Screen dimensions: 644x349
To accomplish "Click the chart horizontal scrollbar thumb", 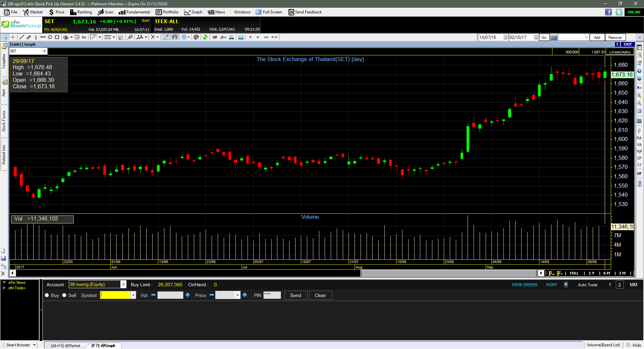I will click(448, 273).
